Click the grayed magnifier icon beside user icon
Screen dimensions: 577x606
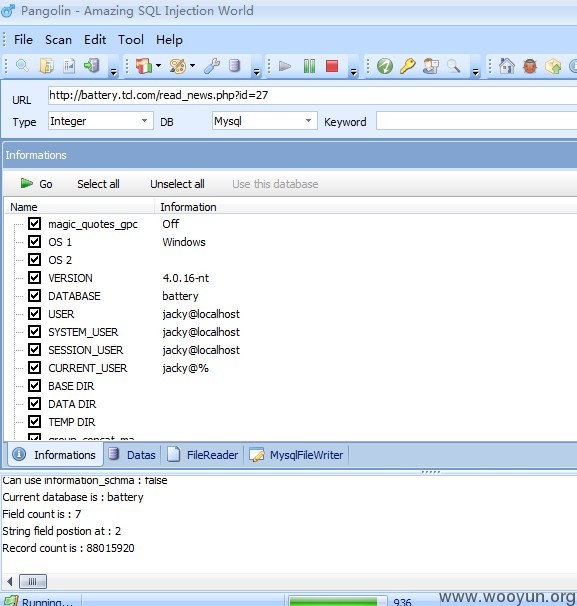(454, 66)
